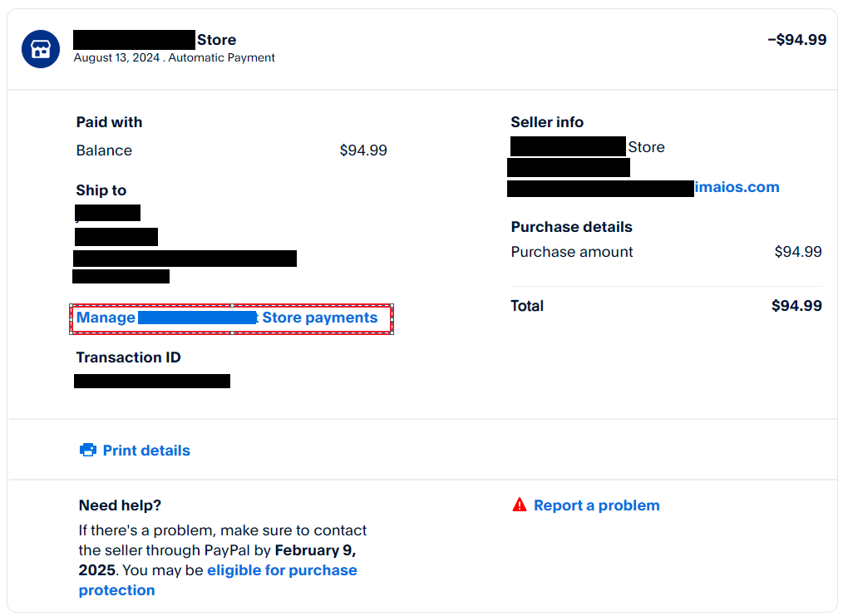Click the Purchase amount row label
Image resolution: width=843 pixels, height=616 pixels.
pyautogui.click(x=572, y=252)
